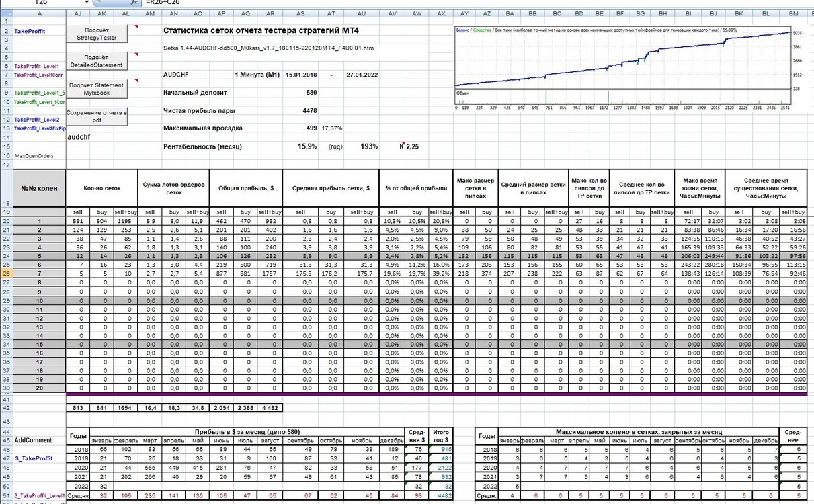The image size is (814, 504).
Task: Click the Setka 1.44-AUDCHF report file name
Action: (269, 48)
